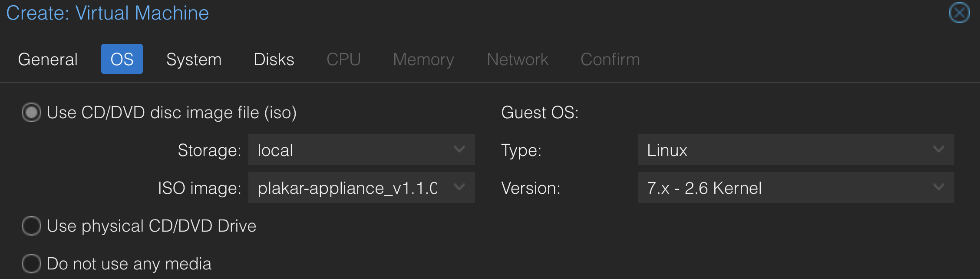
Task: Expand the Version dropdown arrow
Action: tap(938, 187)
